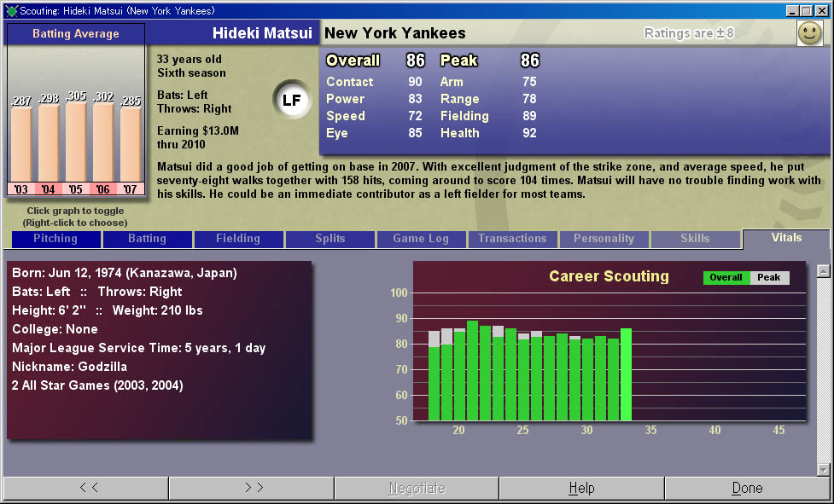Click the 'Earning $13.0M' contract text
The image size is (834, 504).
[198, 130]
